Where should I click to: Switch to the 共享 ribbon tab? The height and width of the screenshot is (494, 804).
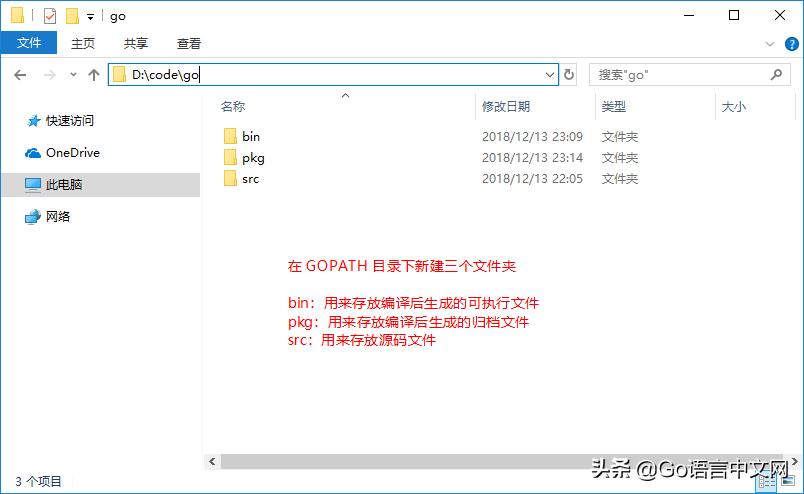pos(136,44)
